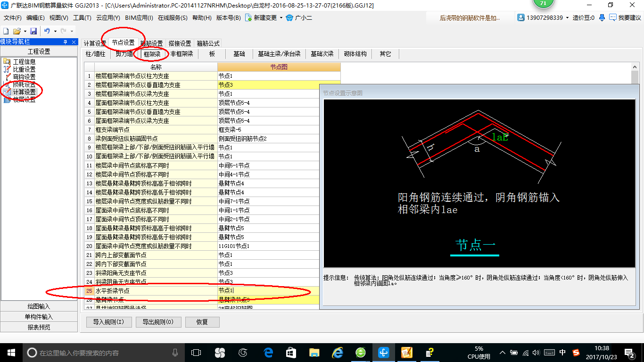Select 楼层设置 in navigation panel
The image size is (644, 362).
click(x=24, y=99)
